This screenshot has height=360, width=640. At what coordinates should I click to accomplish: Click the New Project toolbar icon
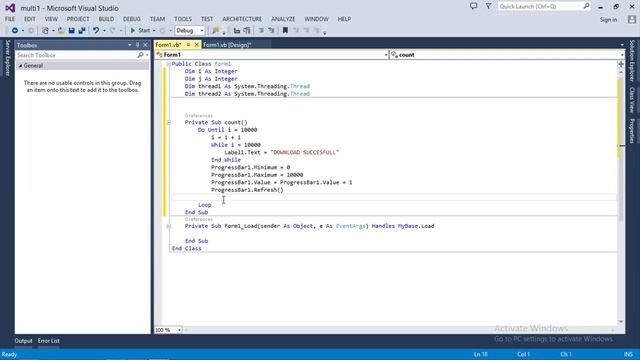(x=45, y=31)
